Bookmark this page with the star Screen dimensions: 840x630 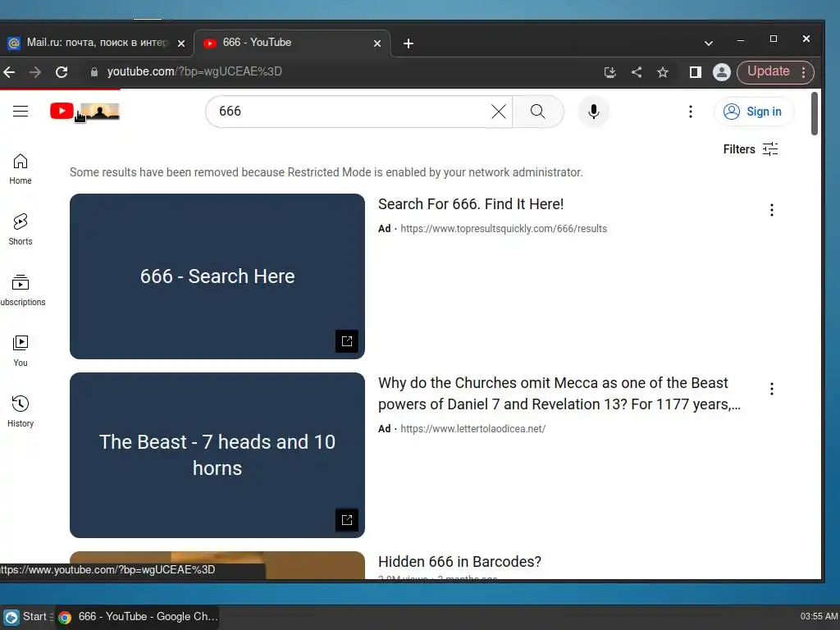[663, 72]
